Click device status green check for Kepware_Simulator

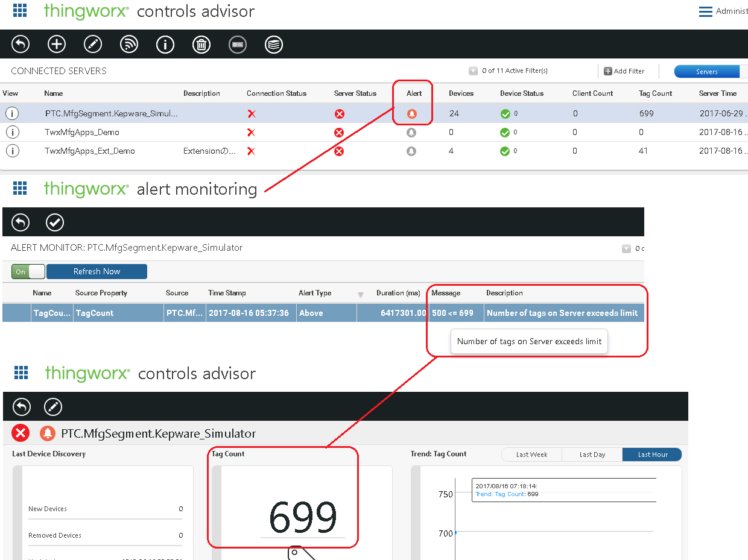505,113
